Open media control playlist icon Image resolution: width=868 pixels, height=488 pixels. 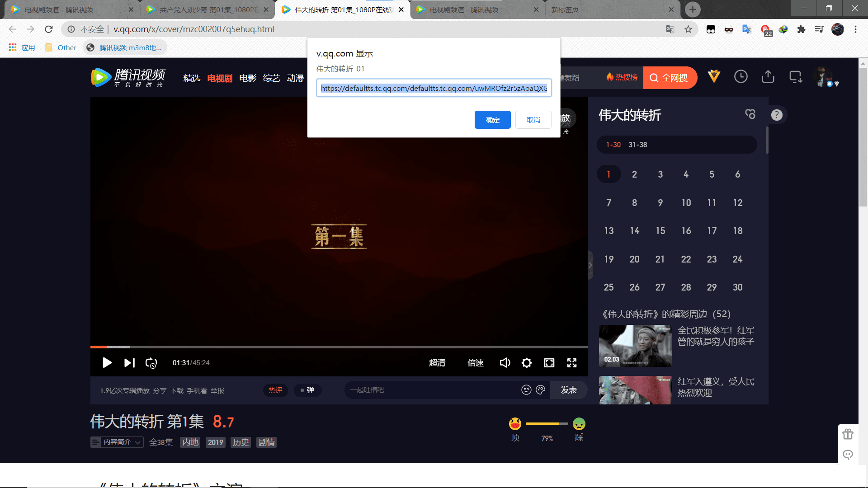point(819,29)
